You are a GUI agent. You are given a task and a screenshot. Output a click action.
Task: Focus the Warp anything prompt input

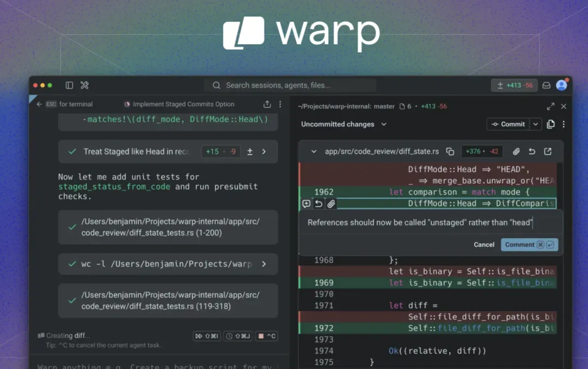click(x=160, y=365)
